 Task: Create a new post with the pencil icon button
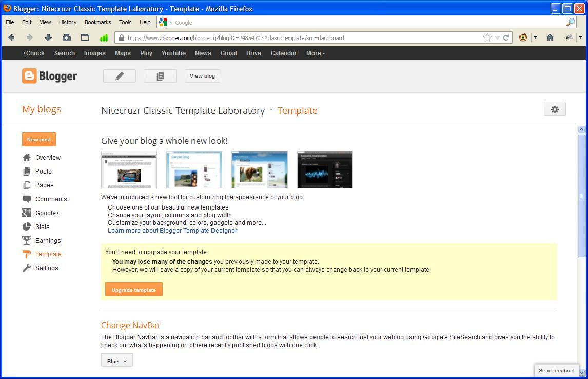(x=120, y=76)
